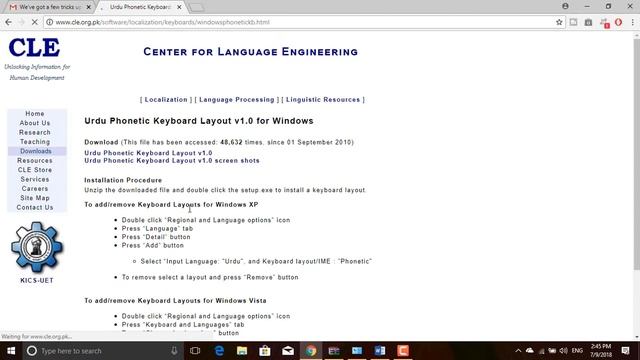640x360 pixels.
Task: Open Teaching sidebar item
Action: coord(35,142)
